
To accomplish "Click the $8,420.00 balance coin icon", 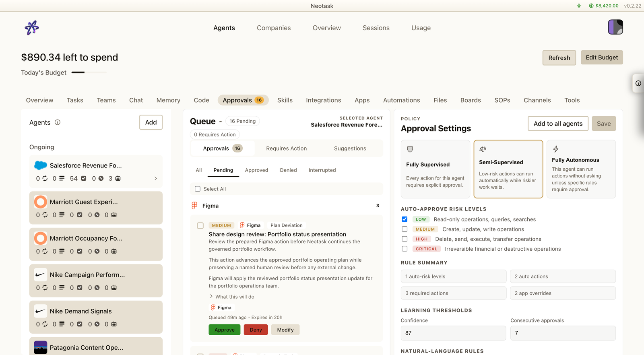I will [x=591, y=6].
